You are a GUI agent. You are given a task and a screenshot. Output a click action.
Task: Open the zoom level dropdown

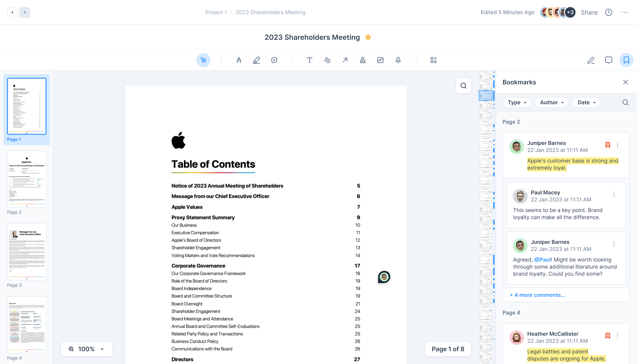tap(86, 349)
